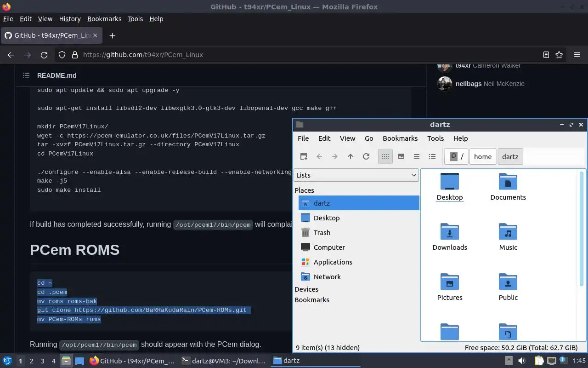The image size is (588, 368).
Task: Switch to icon view in file manager
Action: [x=385, y=156]
